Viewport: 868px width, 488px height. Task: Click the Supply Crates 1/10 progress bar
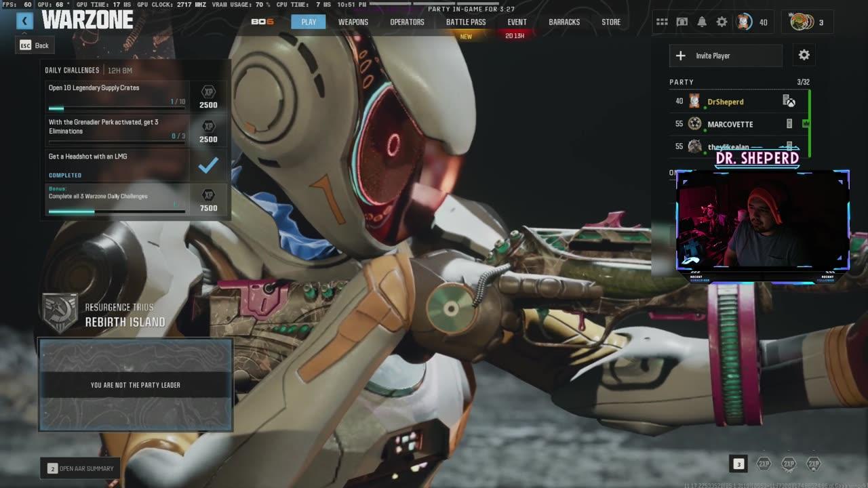pos(117,108)
